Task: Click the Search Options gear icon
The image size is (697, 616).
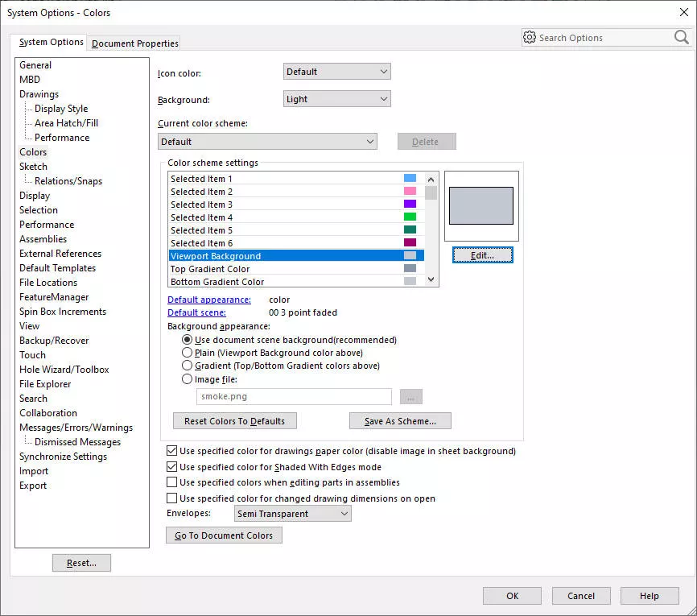Action: 530,37
